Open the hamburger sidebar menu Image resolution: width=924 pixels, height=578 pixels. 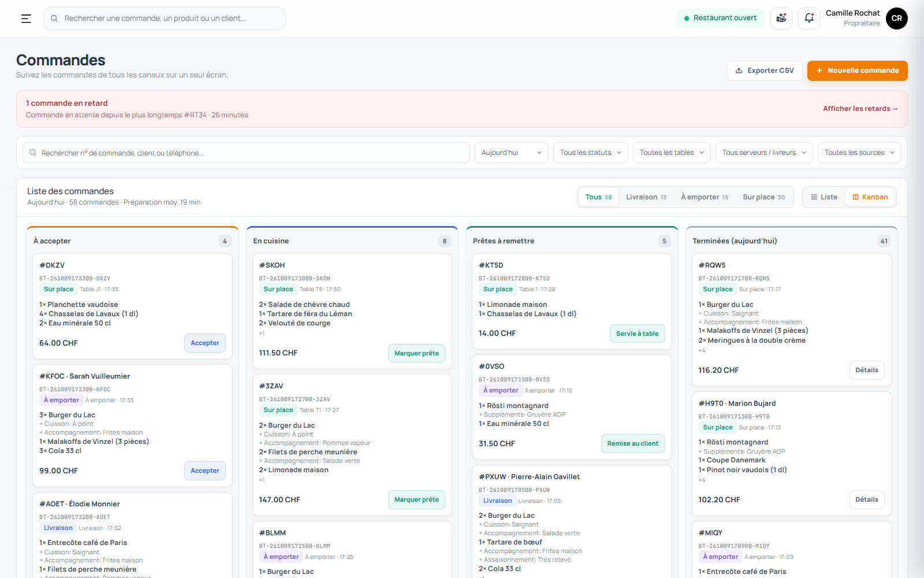[x=26, y=18]
